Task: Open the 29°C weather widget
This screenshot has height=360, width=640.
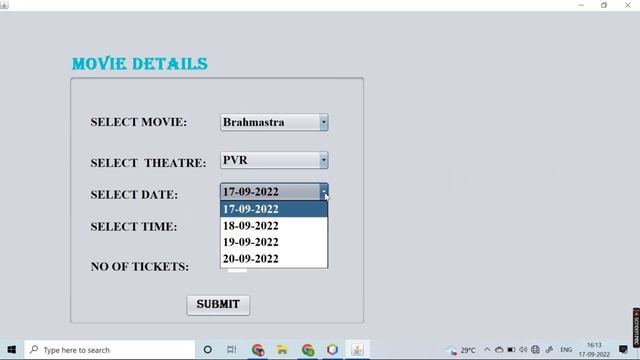Action: (462, 350)
